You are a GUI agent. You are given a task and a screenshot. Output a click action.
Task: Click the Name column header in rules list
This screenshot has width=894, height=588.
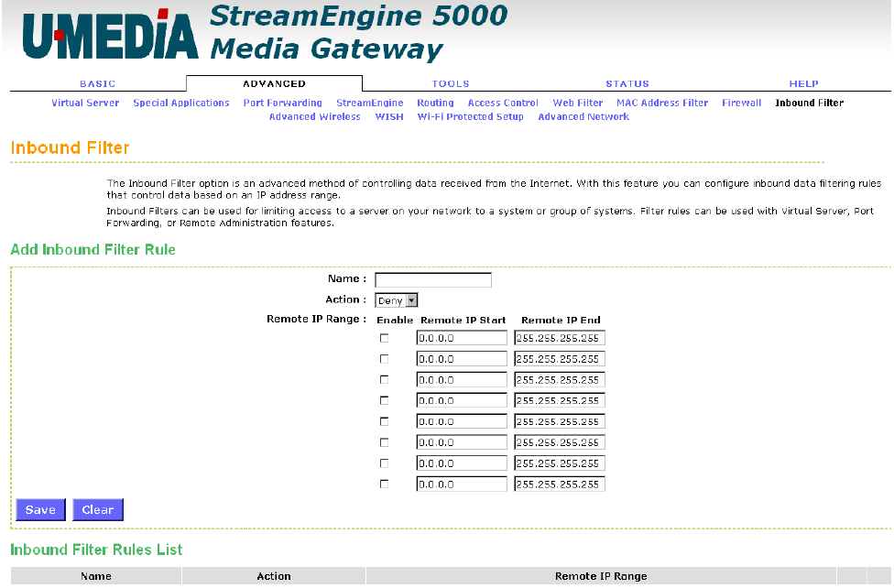[x=96, y=576]
